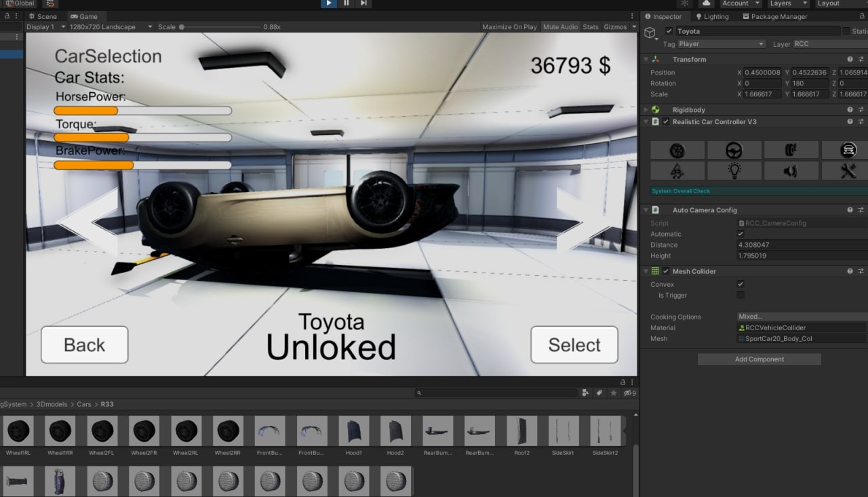Click Search by Label tag icon
Viewport: 868px width, 497px height.
click(599, 393)
